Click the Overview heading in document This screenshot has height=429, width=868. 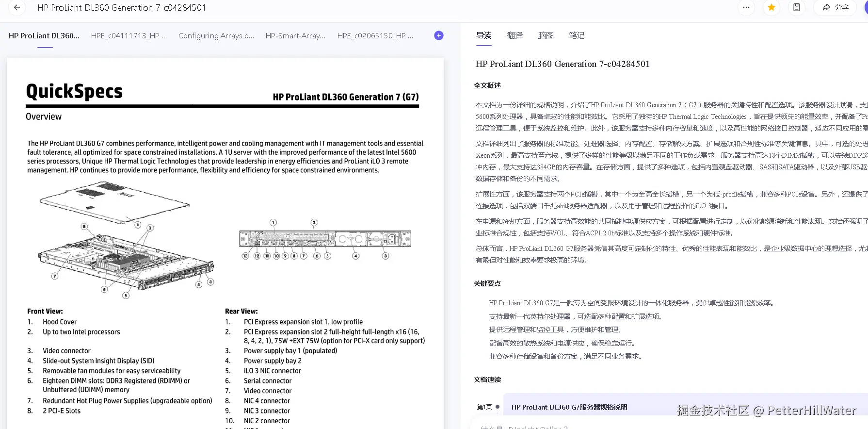[44, 116]
